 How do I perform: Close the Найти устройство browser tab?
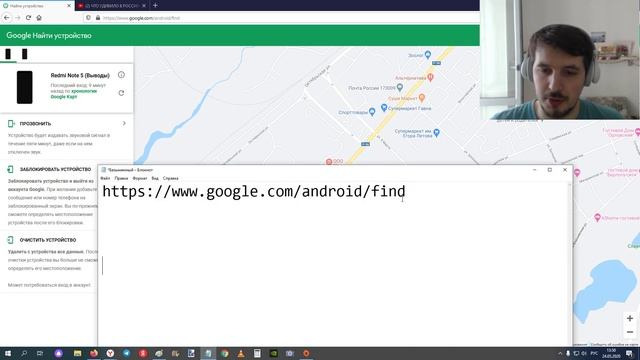[69, 6]
